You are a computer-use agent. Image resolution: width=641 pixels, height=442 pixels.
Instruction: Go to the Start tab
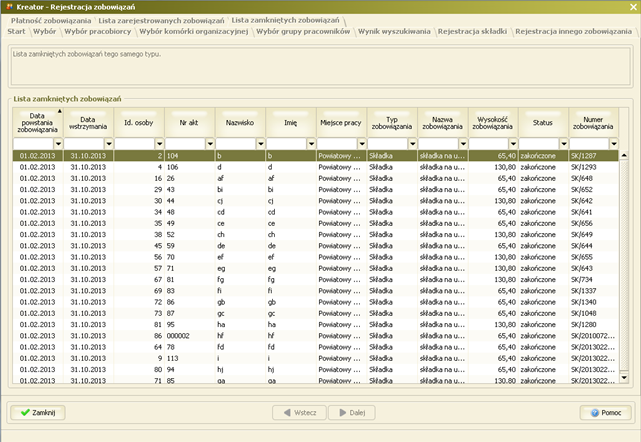click(x=16, y=31)
